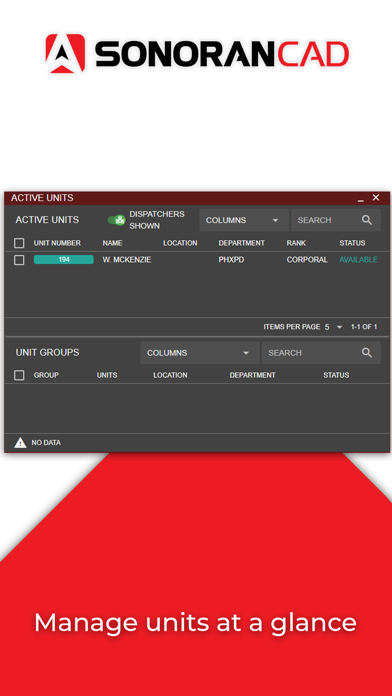Click the Sonoran CAD logo icon
The height and width of the screenshot is (696, 392).
[x=65, y=53]
